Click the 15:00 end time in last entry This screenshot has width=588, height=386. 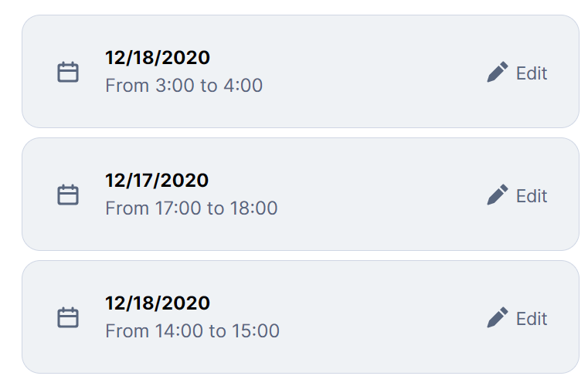pyautogui.click(x=256, y=331)
